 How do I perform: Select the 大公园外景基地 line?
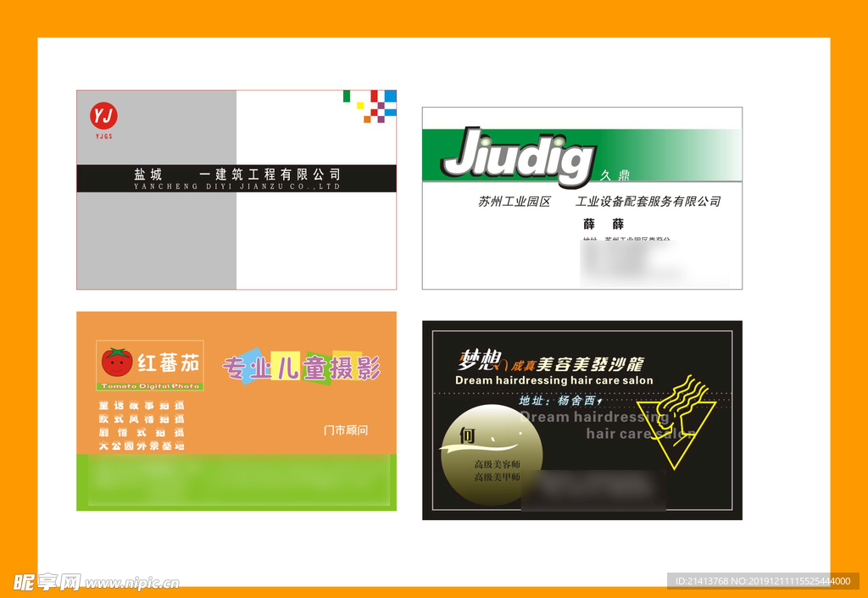tap(142, 446)
